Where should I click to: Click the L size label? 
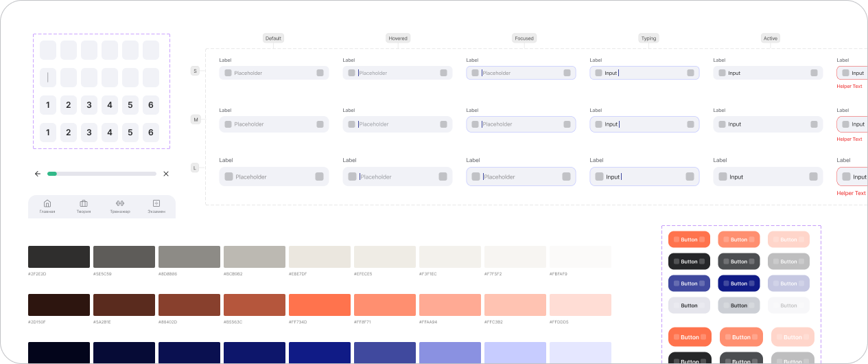pos(195,168)
